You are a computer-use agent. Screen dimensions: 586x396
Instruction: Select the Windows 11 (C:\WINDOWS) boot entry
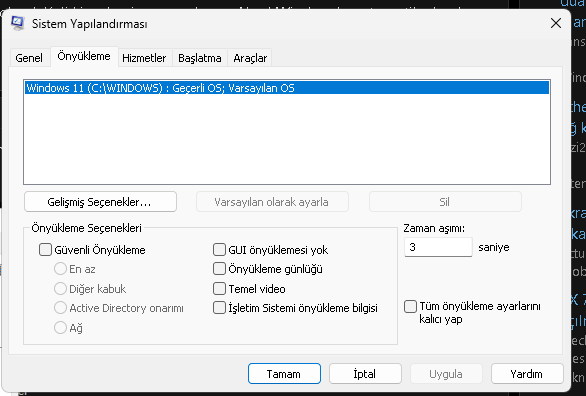coord(287,88)
